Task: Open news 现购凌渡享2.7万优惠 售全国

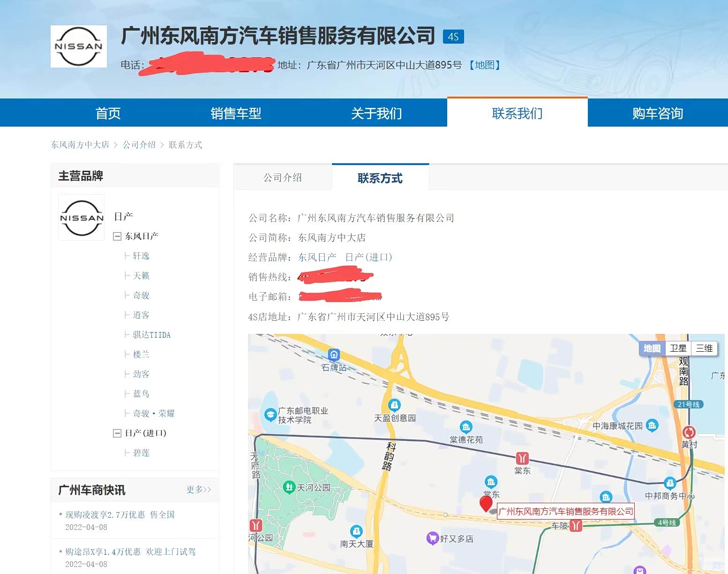Action: (120, 514)
